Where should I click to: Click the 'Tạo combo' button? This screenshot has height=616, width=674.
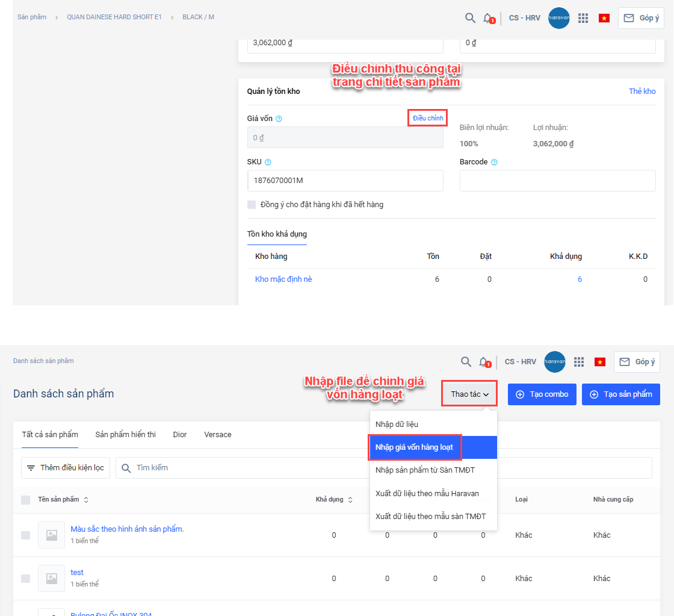pos(542,394)
